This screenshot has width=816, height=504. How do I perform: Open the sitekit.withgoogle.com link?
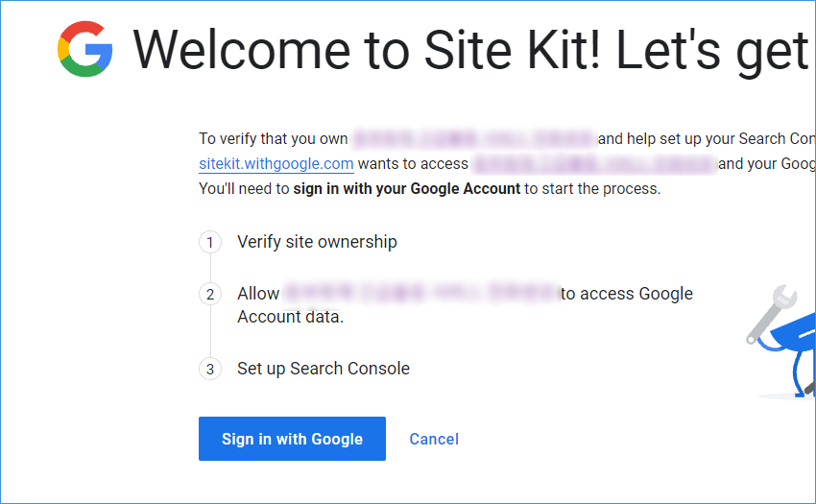[x=276, y=163]
